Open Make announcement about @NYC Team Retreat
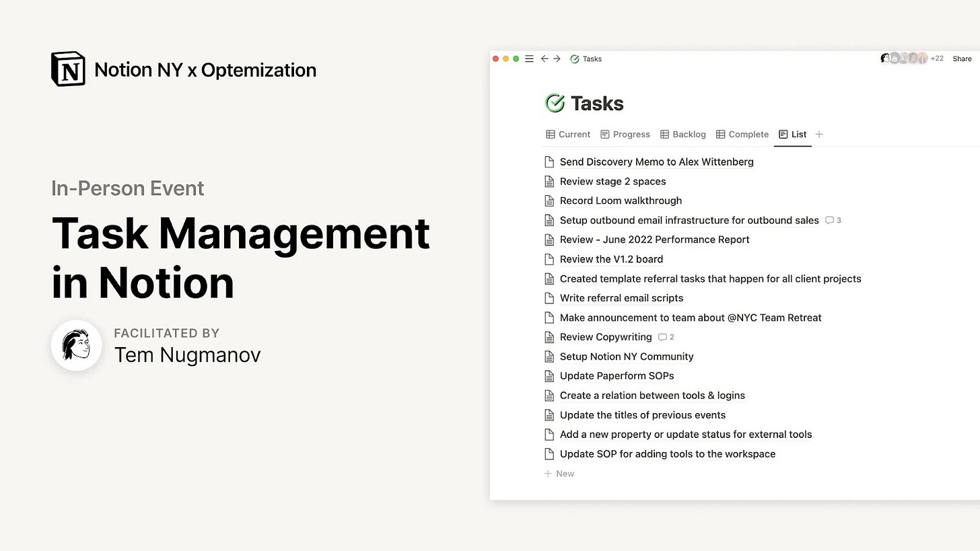Image resolution: width=980 pixels, height=551 pixels. click(691, 318)
